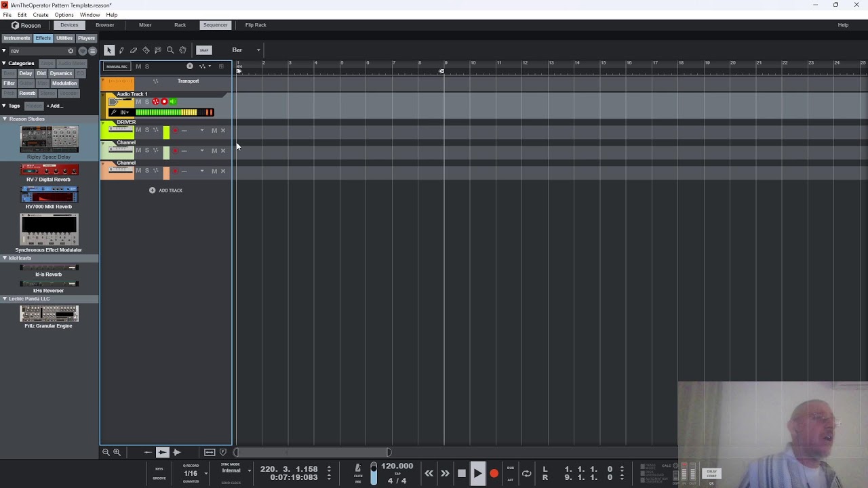The width and height of the screenshot is (868, 488).
Task: Show the Rack panel
Action: 180,25
